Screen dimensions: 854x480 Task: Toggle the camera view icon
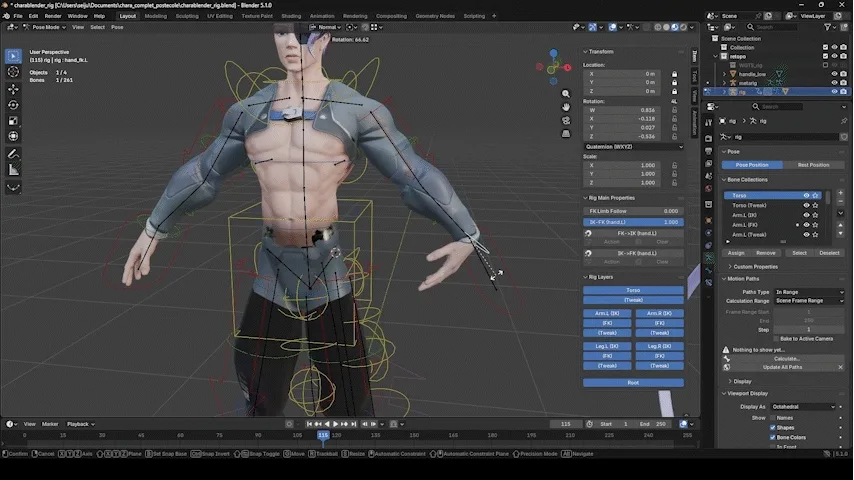point(566,120)
